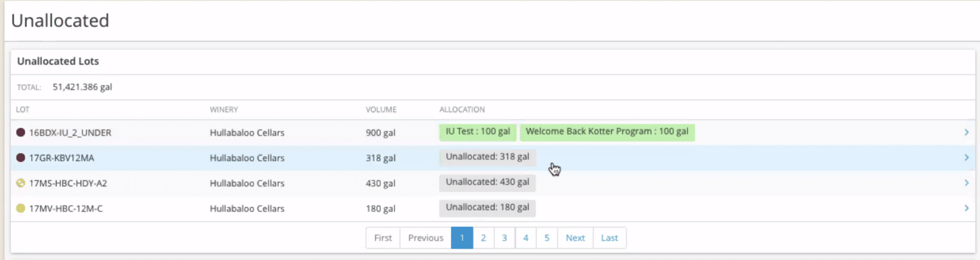Open the 17MV-HBC-12M-C lot name
The height and width of the screenshot is (260, 980).
point(66,208)
